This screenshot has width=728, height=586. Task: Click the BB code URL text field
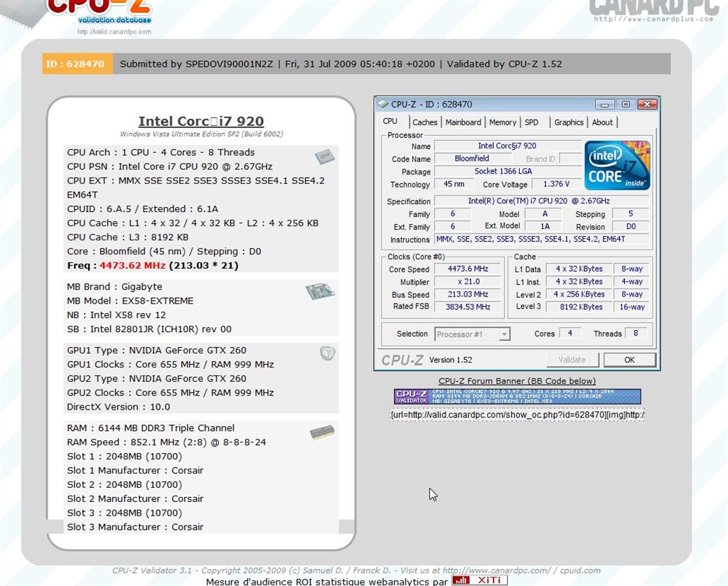[518, 415]
